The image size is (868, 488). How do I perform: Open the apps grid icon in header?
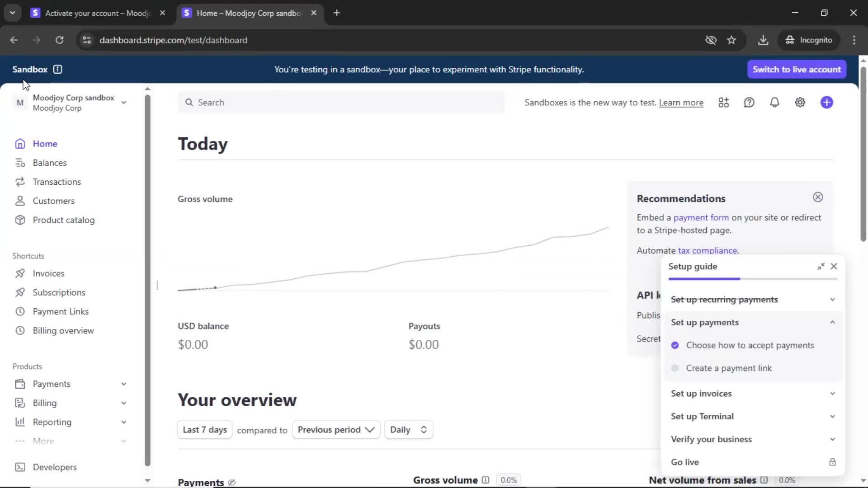click(723, 103)
